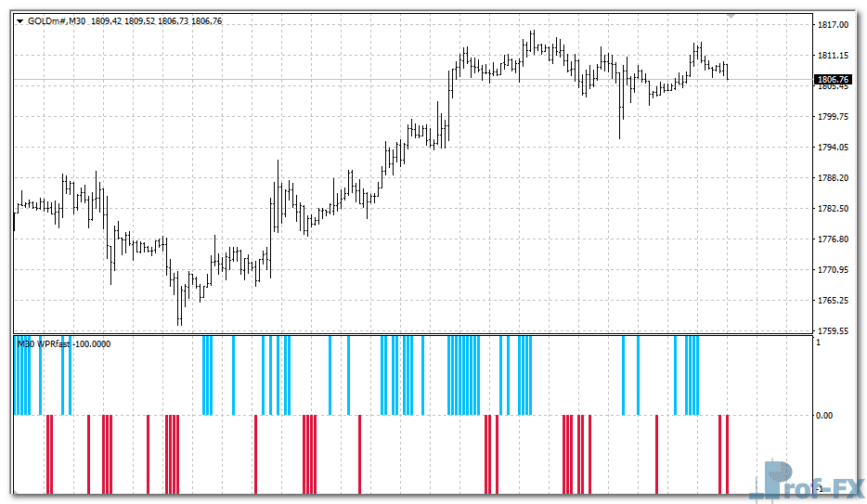The image size is (867, 504).
Task: Click the 1765.25 price axis value
Action: pos(832,301)
